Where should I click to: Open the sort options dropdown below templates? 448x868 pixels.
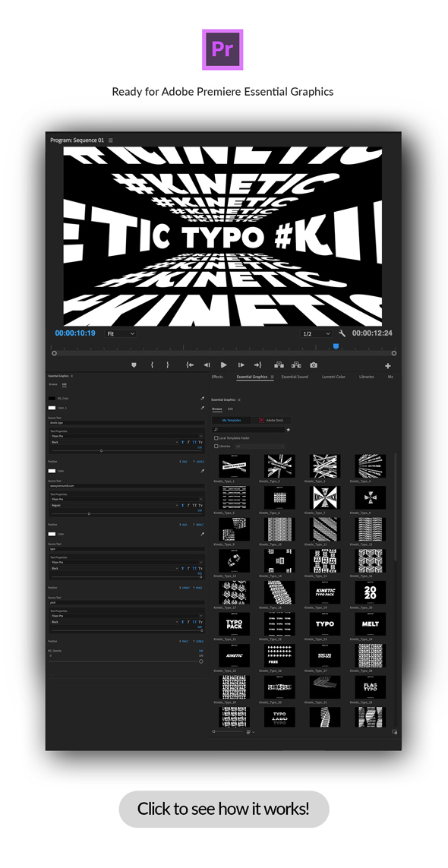[251, 732]
